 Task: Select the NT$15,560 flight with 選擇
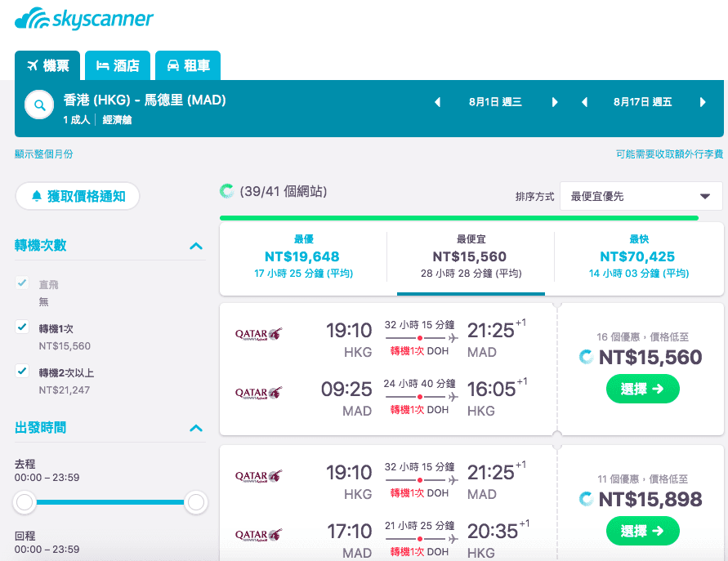(642, 389)
